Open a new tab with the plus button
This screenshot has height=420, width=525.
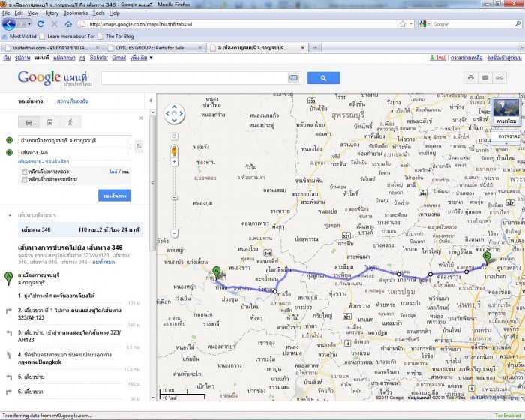pos(315,48)
